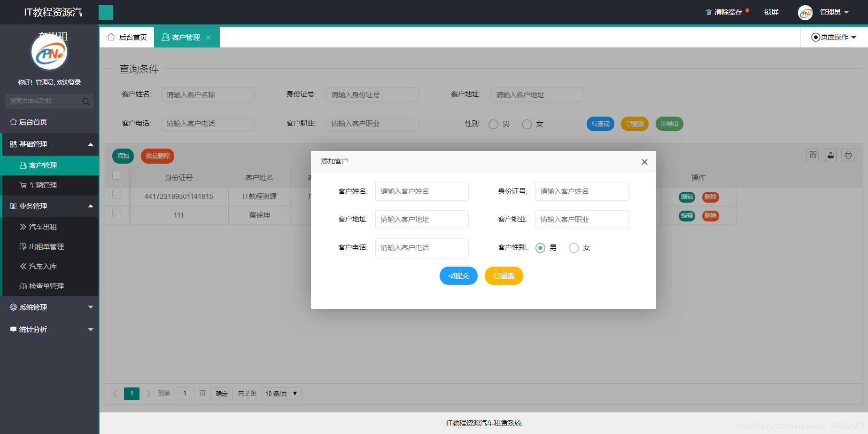
Task: Click 删除 for the first table row
Action: (711, 197)
